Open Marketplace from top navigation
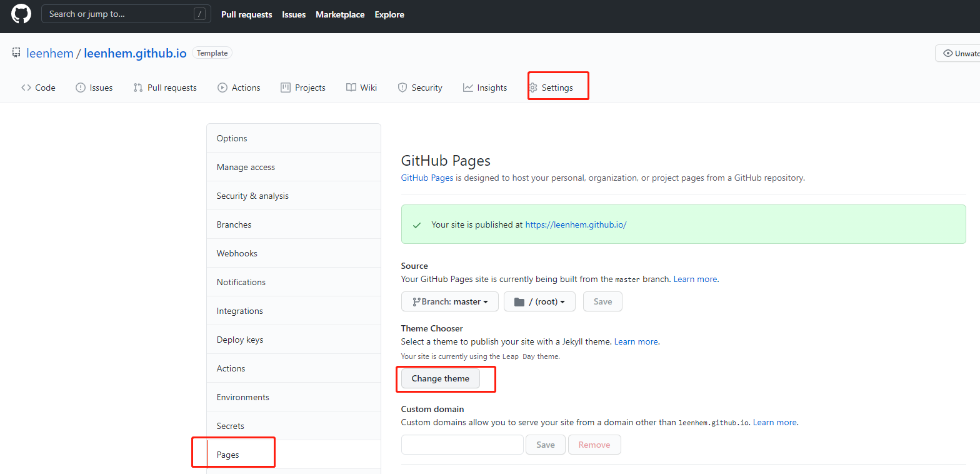 [340, 14]
